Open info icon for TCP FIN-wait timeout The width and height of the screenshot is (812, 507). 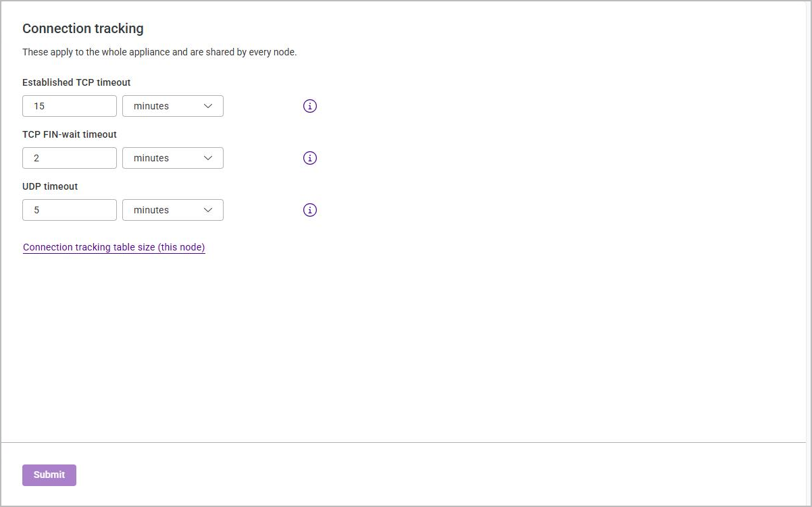pyautogui.click(x=310, y=158)
